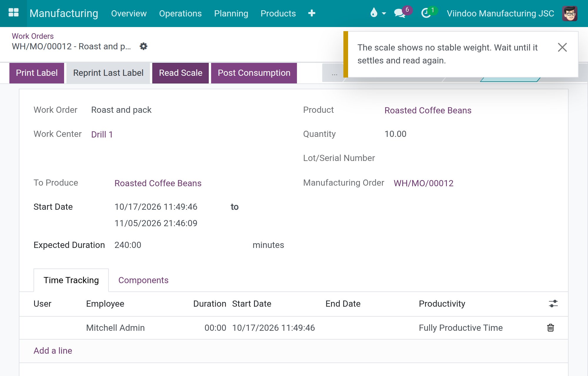588x376 pixels.
Task: Open the Operations menu
Action: click(180, 14)
